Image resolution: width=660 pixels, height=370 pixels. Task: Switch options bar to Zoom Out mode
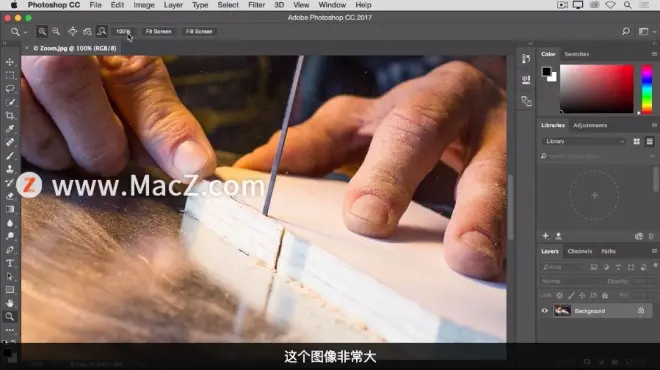[x=56, y=32]
